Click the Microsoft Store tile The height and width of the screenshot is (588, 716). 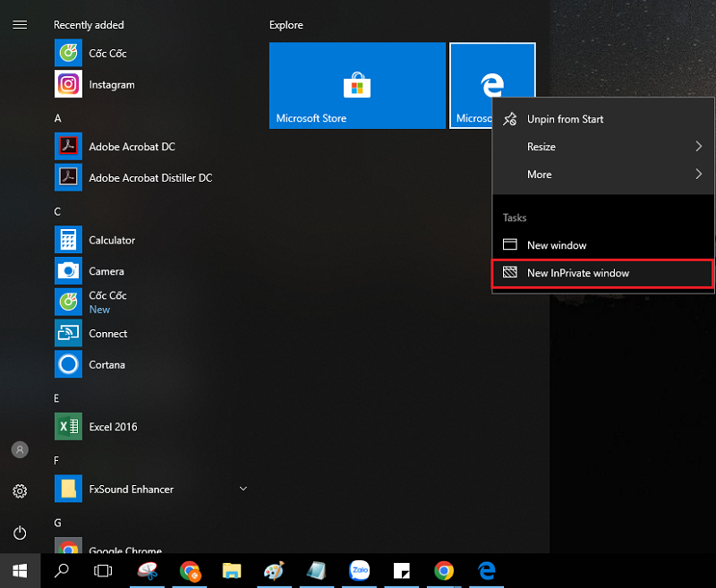point(357,86)
